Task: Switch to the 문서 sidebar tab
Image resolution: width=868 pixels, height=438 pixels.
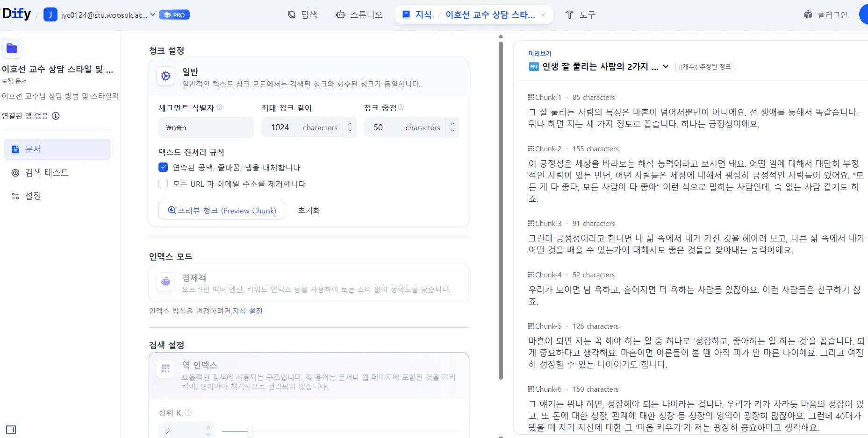Action: 34,149
